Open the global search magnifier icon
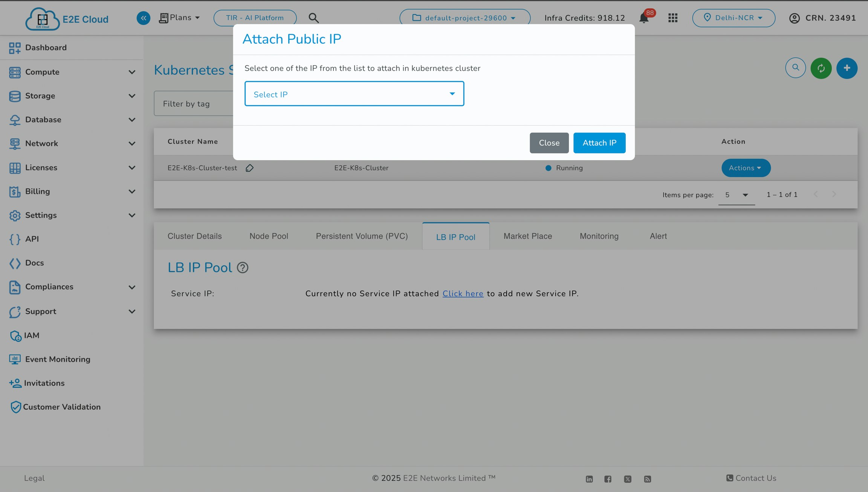Screen dimensions: 868x492 [x=313, y=18]
